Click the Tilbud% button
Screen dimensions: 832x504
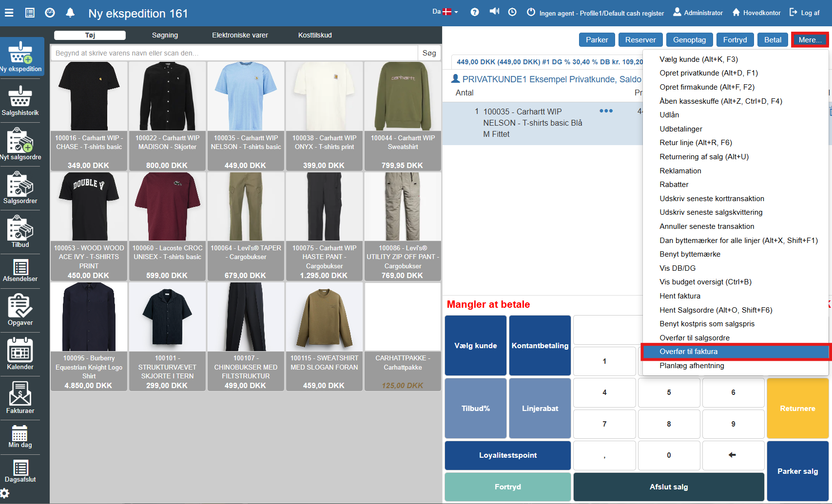click(x=476, y=409)
